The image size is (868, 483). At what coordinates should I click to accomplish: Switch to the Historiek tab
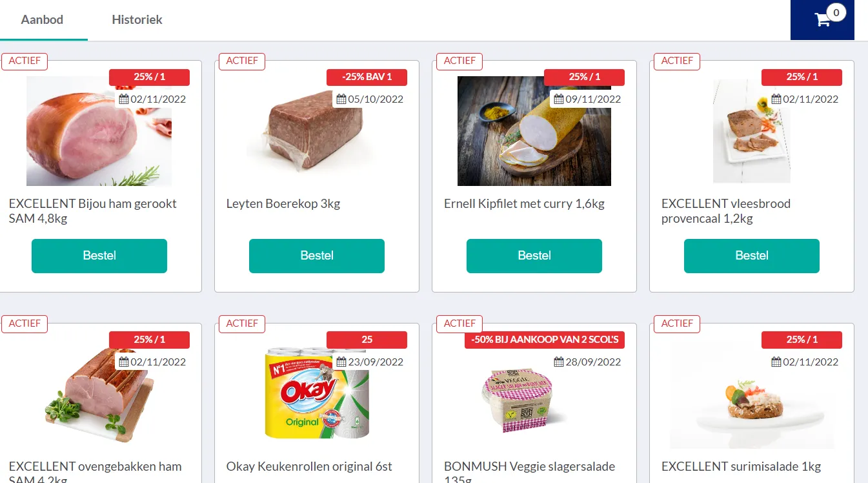pos(137,20)
